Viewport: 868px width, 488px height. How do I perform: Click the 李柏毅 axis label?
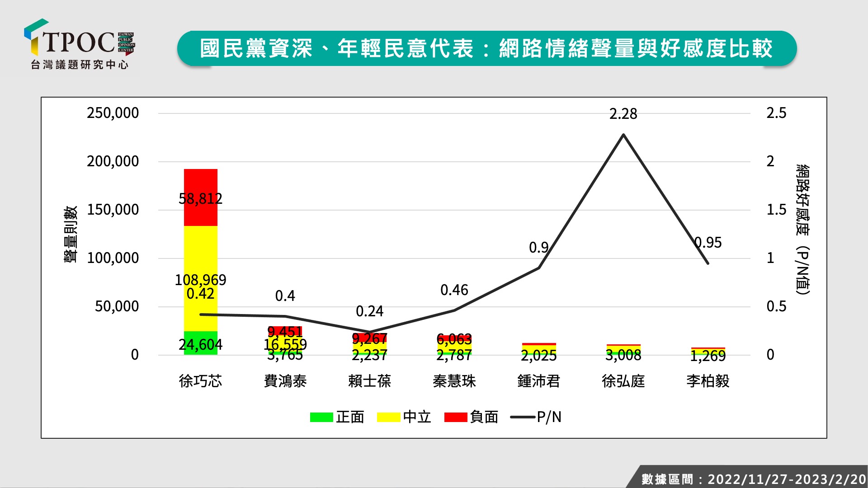pos(708,381)
